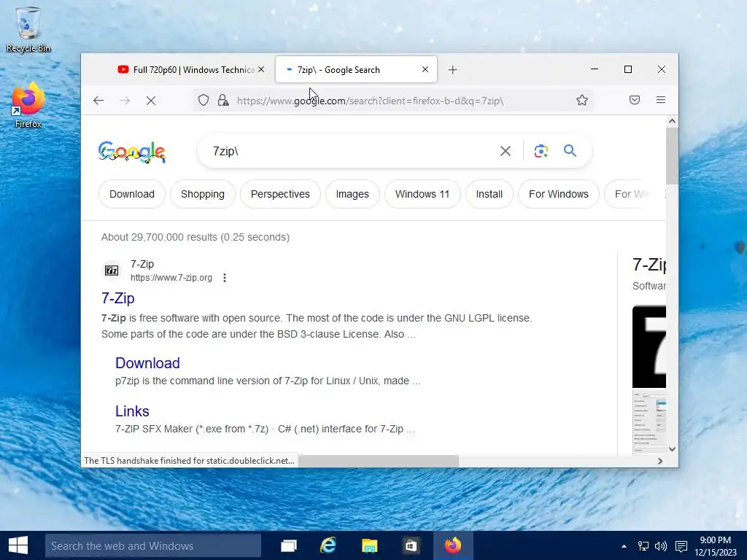Close the YouTube Windows Technical tab
Image resolution: width=747 pixels, height=560 pixels.
click(x=261, y=69)
